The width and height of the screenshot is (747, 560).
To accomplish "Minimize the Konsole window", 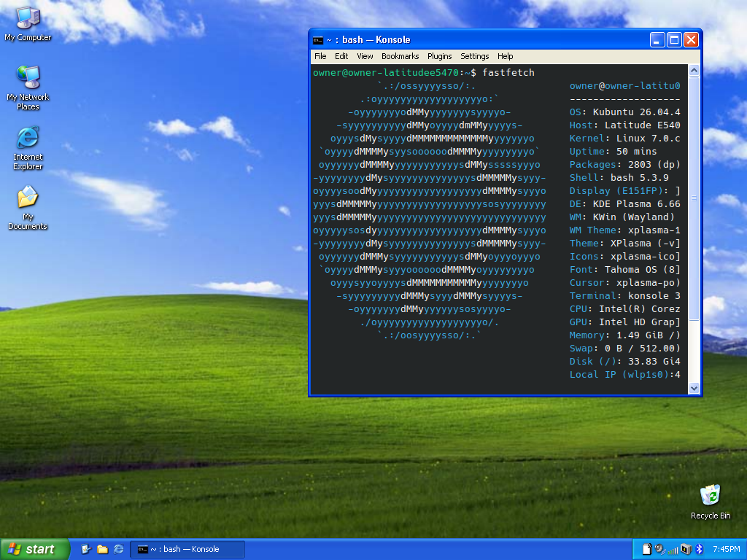I will tap(657, 39).
